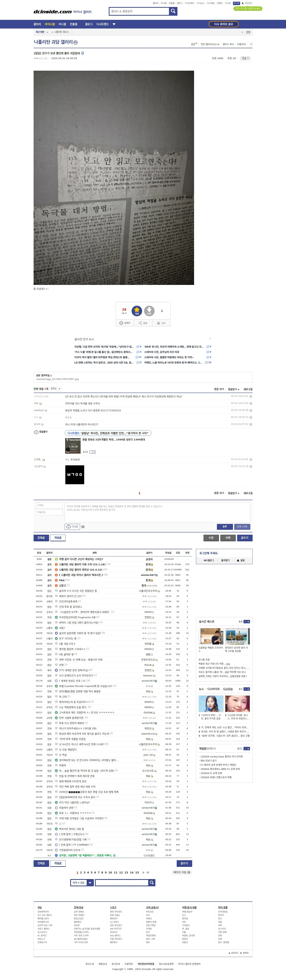Image resolution: width=286 pixels, height=980 pixels.
Task: Select 인물갤 in the main navigation bar
Action: [x=73, y=24]
